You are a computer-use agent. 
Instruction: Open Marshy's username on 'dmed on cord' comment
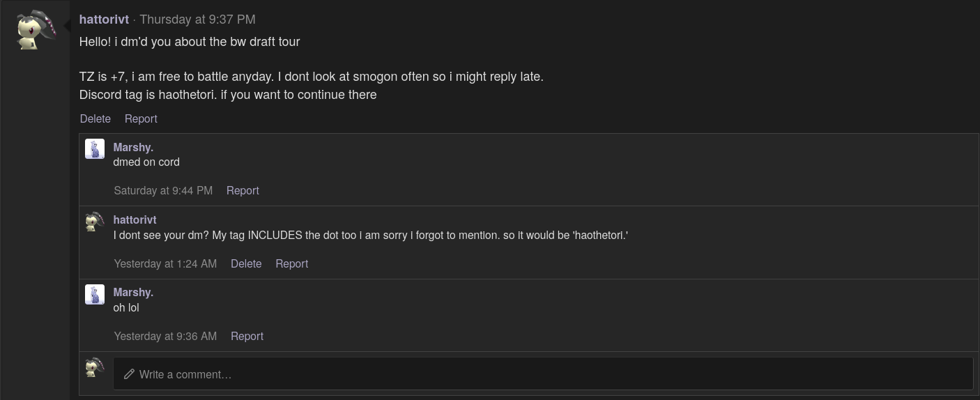pyautogui.click(x=133, y=147)
